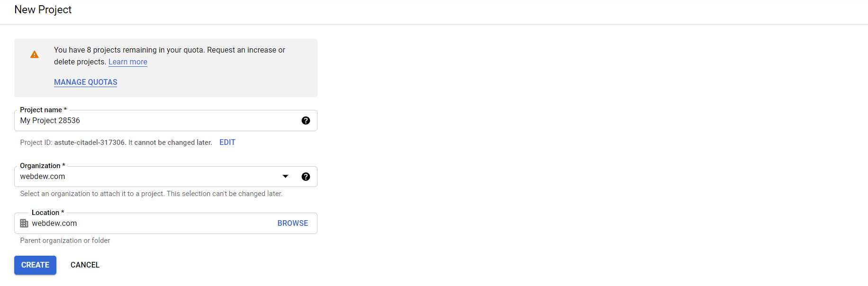Click 'Parent organization or folder' helper text

[x=65, y=241]
